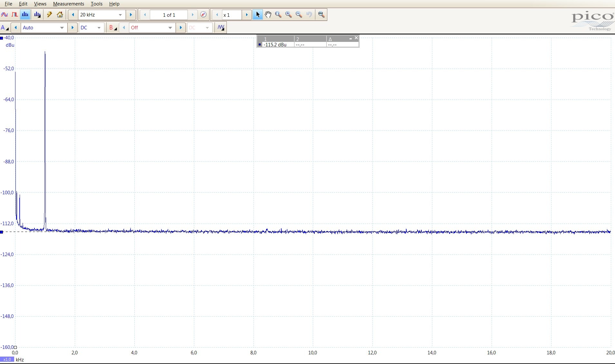Click the zoom out magnifier
615x364 pixels.
(299, 15)
